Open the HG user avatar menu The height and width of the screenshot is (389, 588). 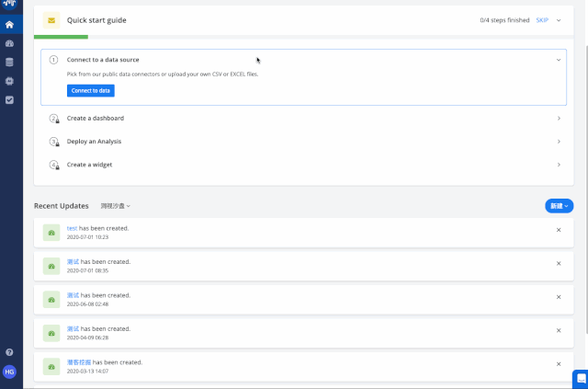(x=9, y=372)
